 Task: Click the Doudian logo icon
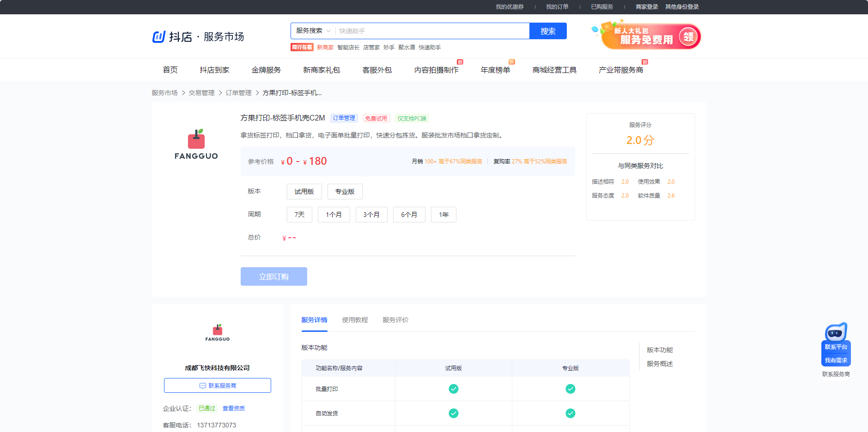click(x=158, y=36)
